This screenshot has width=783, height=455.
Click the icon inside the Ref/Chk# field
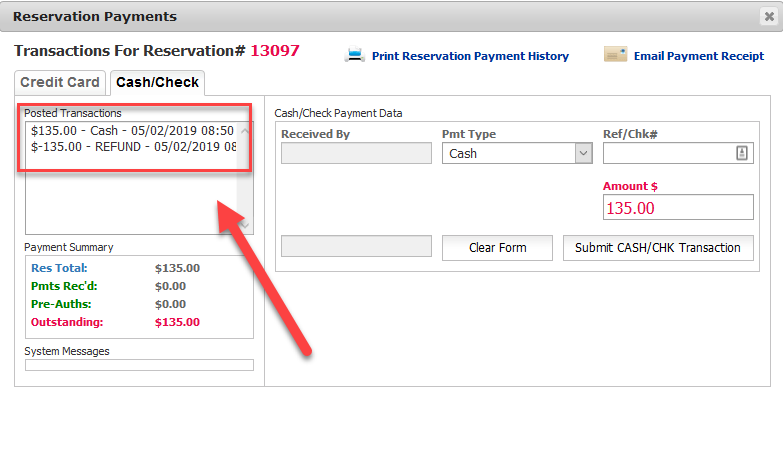coord(742,153)
